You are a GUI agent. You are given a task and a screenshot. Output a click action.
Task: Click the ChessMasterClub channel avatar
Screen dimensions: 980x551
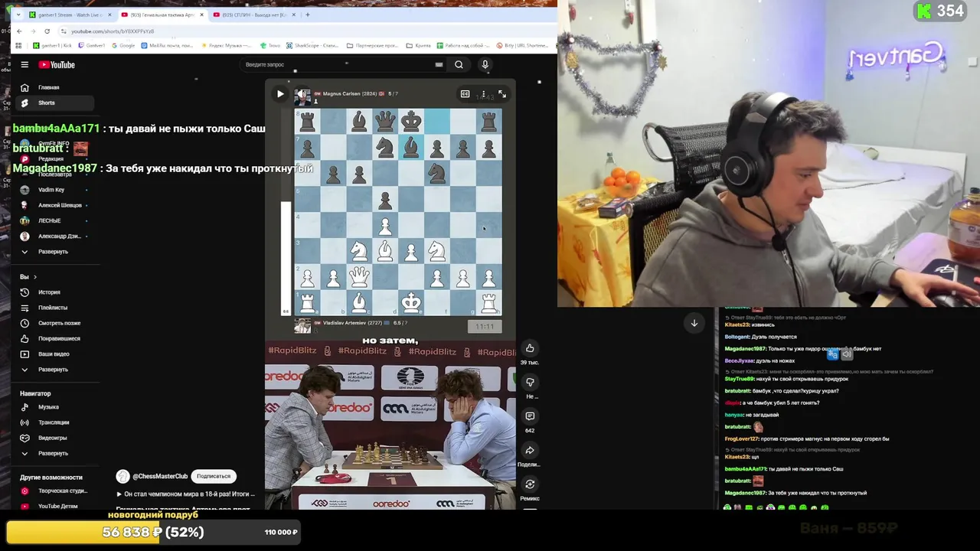click(122, 476)
